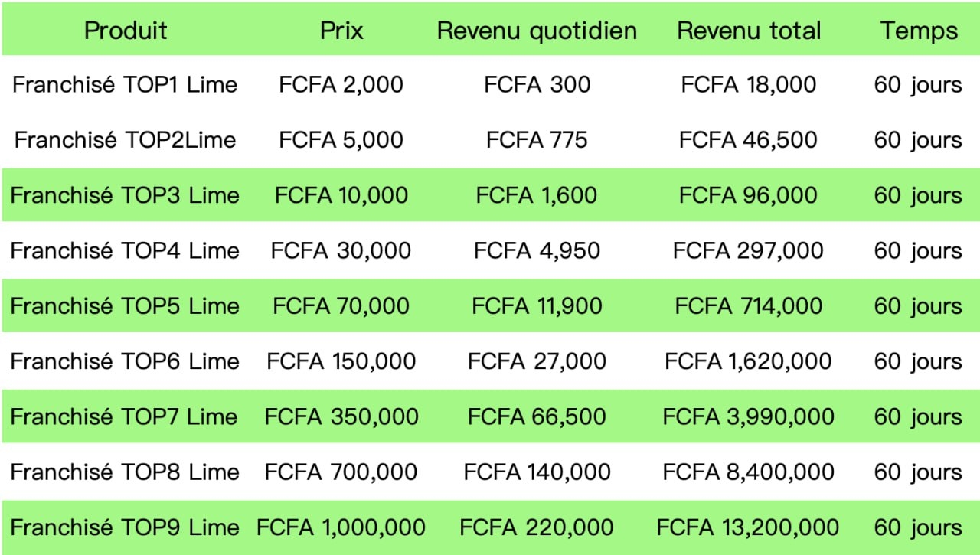Click the FCFA 66,500 daily revenue cell
980x555 pixels.
[537, 416]
